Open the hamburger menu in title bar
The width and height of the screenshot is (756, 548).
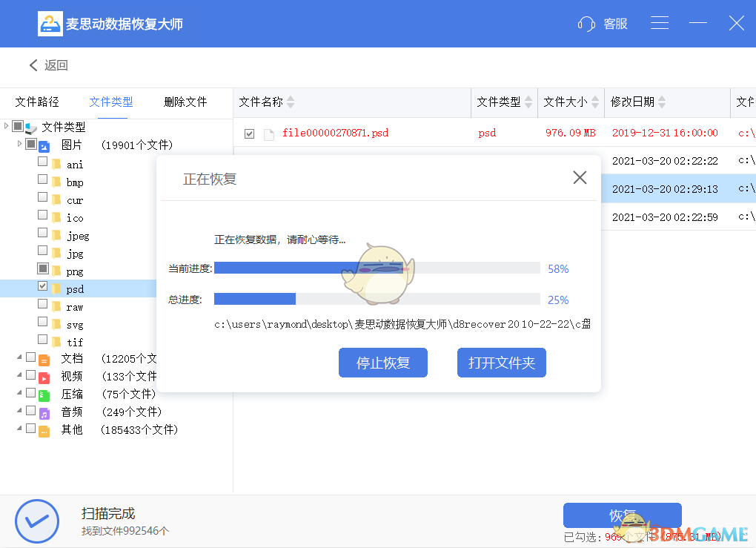pyautogui.click(x=660, y=23)
